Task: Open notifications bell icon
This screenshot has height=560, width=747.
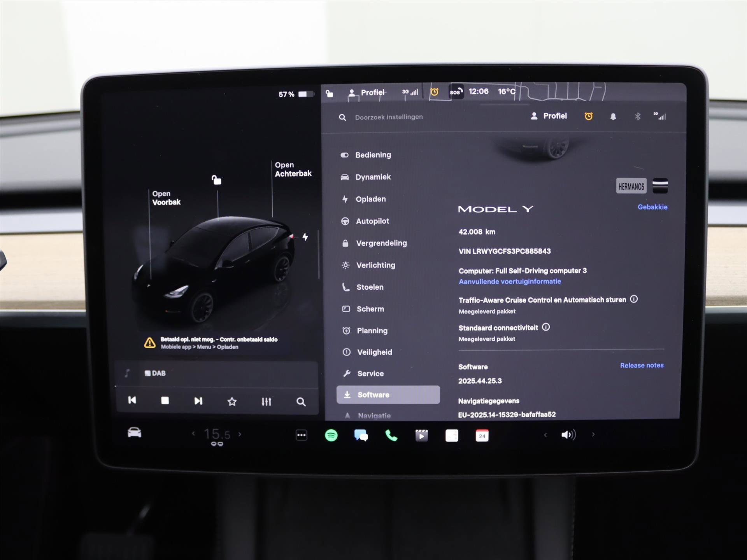Action: 613,117
